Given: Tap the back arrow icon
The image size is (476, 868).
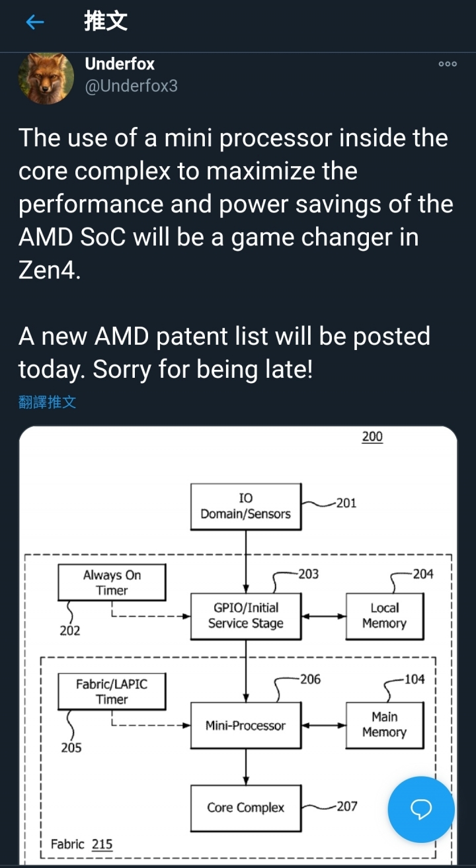Looking at the screenshot, I should [34, 22].
